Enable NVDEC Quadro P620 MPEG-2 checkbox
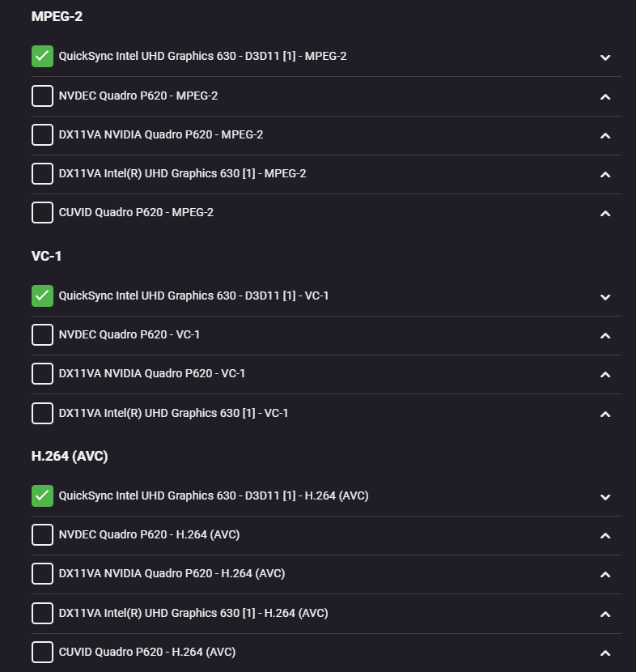Image resolution: width=636 pixels, height=672 pixels. point(42,96)
